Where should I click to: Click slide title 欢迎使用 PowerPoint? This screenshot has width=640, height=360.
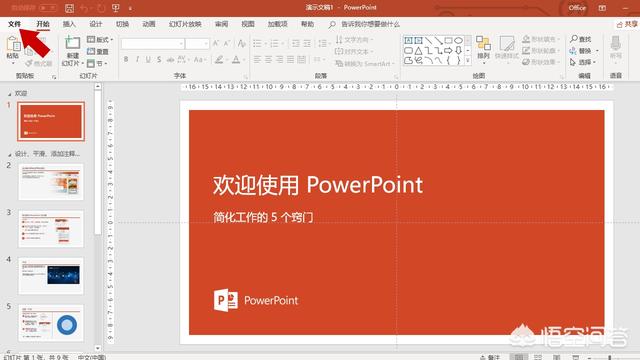(x=318, y=184)
